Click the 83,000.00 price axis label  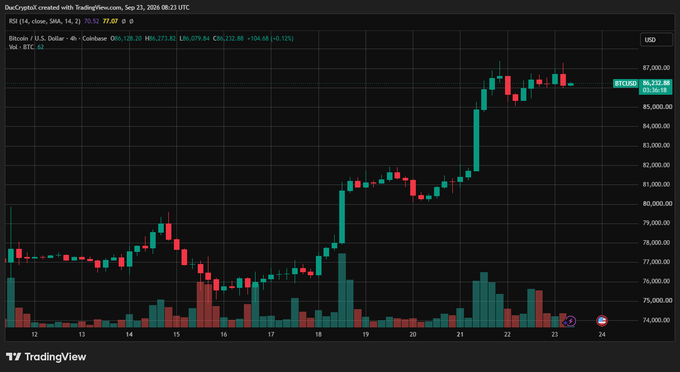655,146
